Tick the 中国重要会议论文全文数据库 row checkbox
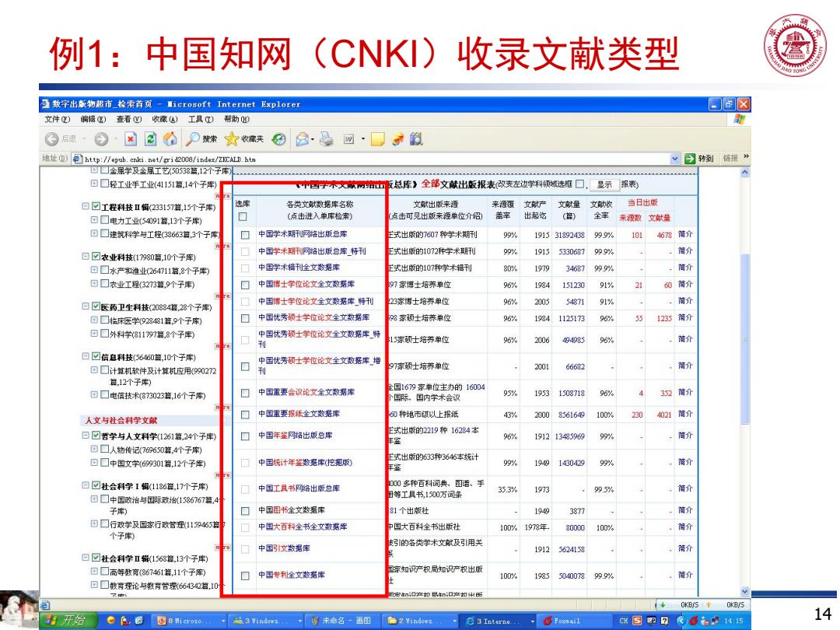The width and height of the screenshot is (840, 630). 245,393
